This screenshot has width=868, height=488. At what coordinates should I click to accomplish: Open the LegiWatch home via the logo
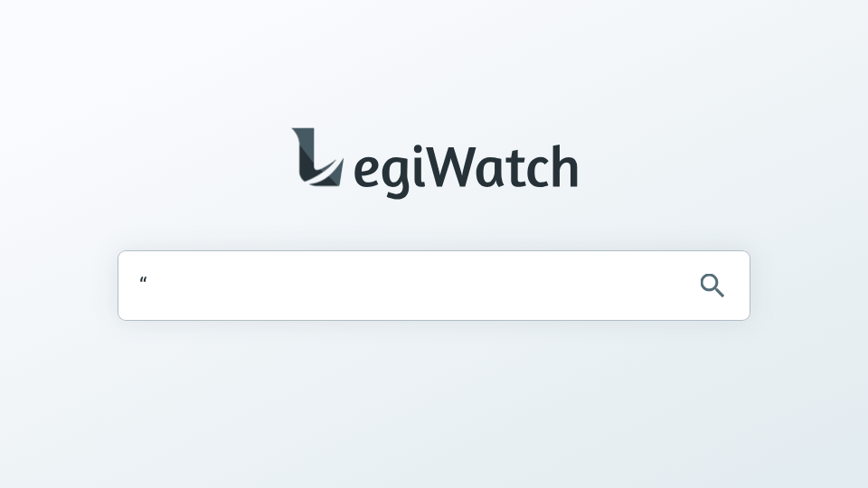click(435, 164)
